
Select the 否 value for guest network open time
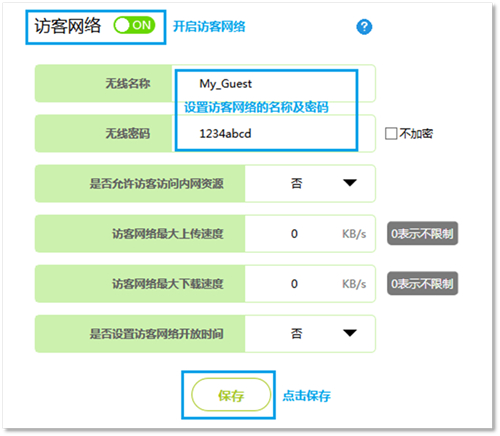pyautogui.click(x=296, y=333)
